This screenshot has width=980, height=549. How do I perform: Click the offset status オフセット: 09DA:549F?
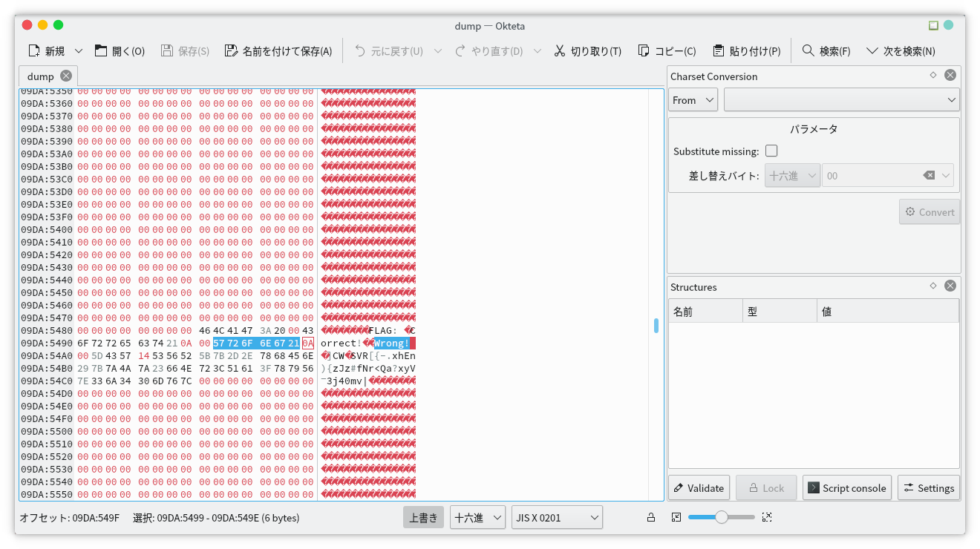tap(69, 518)
